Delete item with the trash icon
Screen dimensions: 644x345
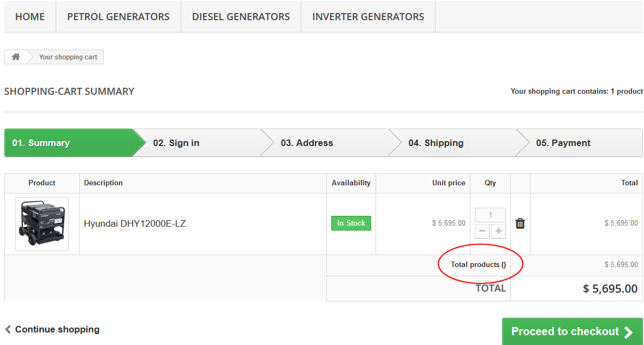coord(520,223)
